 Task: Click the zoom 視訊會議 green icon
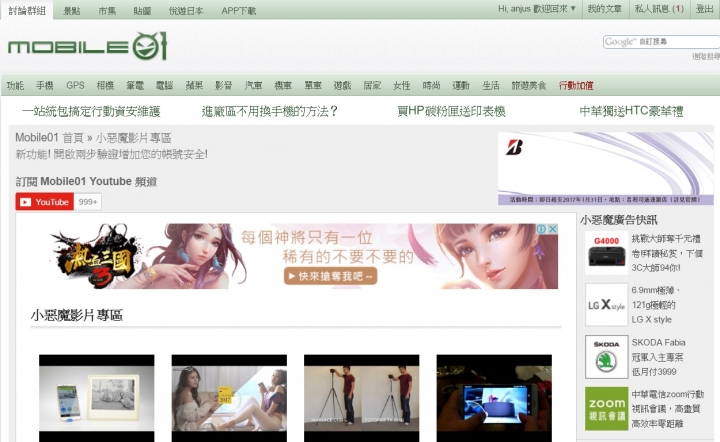(606, 408)
